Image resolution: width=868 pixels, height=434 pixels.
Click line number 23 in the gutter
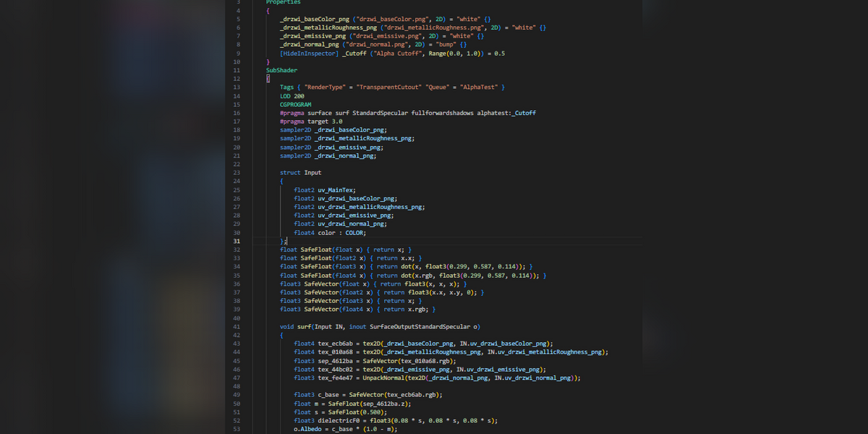tap(236, 173)
